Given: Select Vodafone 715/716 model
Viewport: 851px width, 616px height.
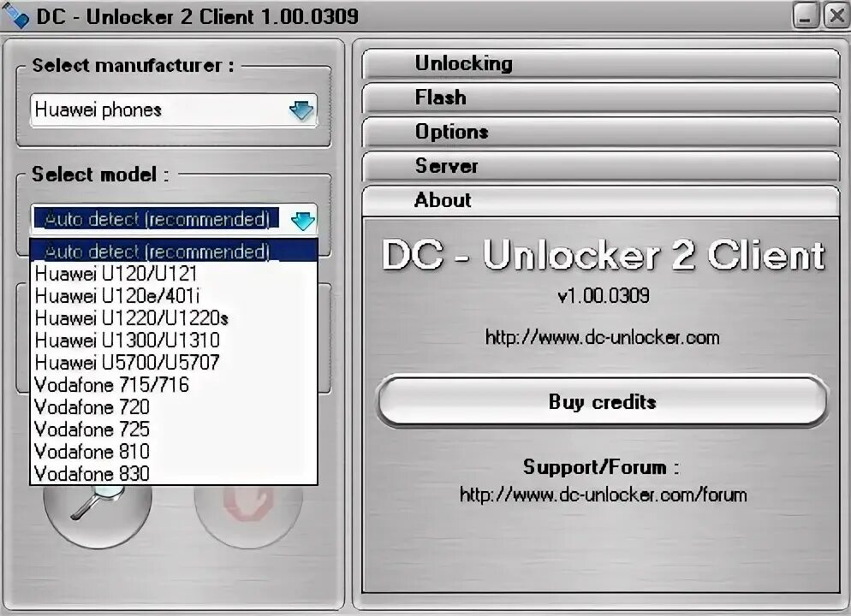Looking at the screenshot, I should point(174,384).
